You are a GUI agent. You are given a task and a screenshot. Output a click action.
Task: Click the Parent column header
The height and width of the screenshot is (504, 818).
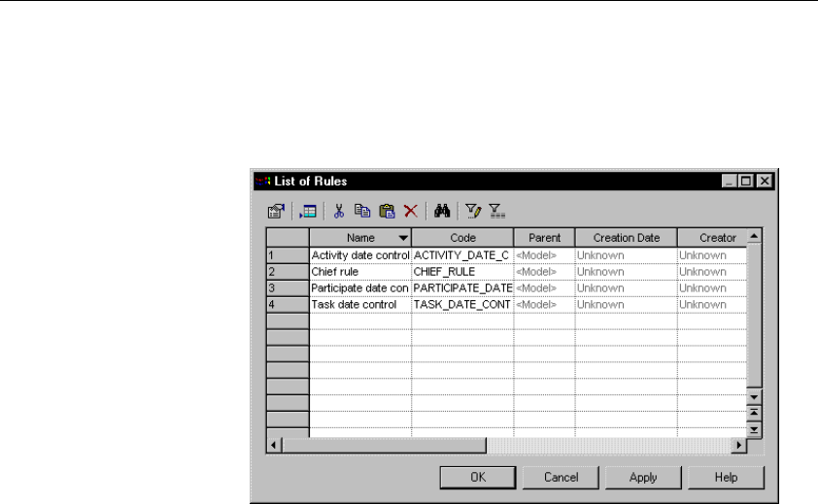click(544, 238)
